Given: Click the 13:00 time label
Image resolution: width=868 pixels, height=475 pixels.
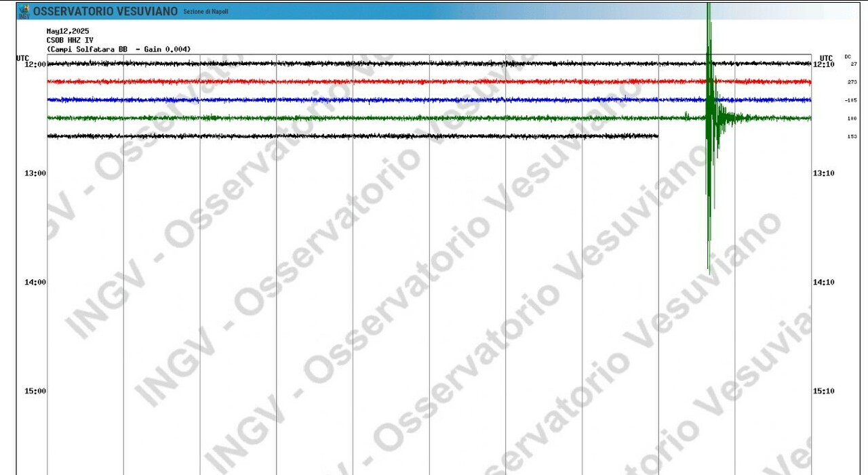Looking at the screenshot, I should (x=35, y=173).
